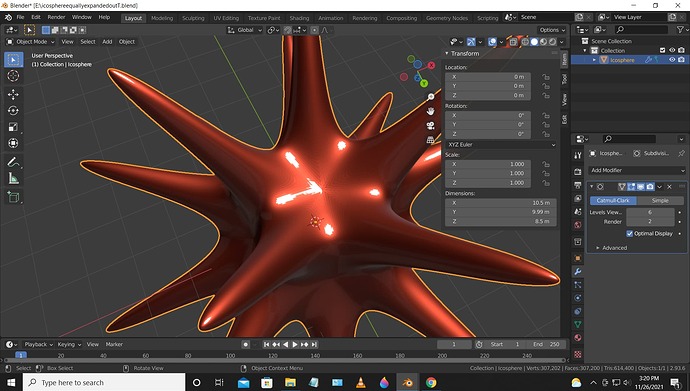Expand Icosphere in the outliner
The height and width of the screenshot is (391, 690).
(x=594, y=60)
